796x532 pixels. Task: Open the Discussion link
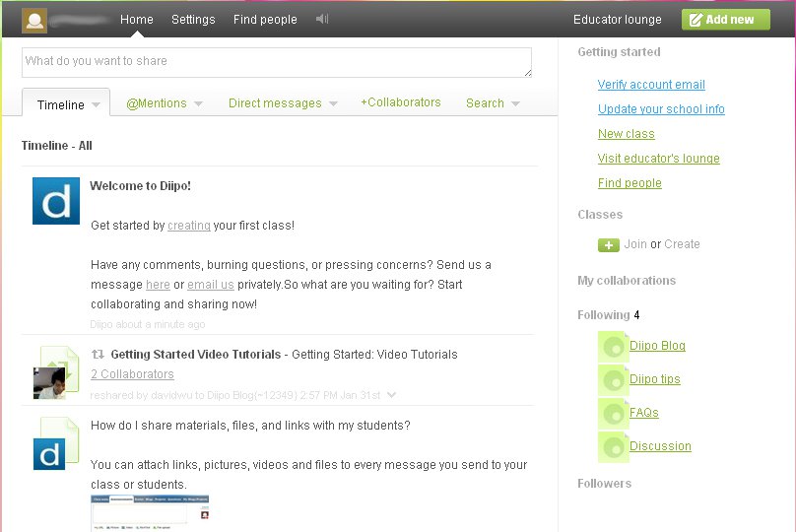[660, 446]
